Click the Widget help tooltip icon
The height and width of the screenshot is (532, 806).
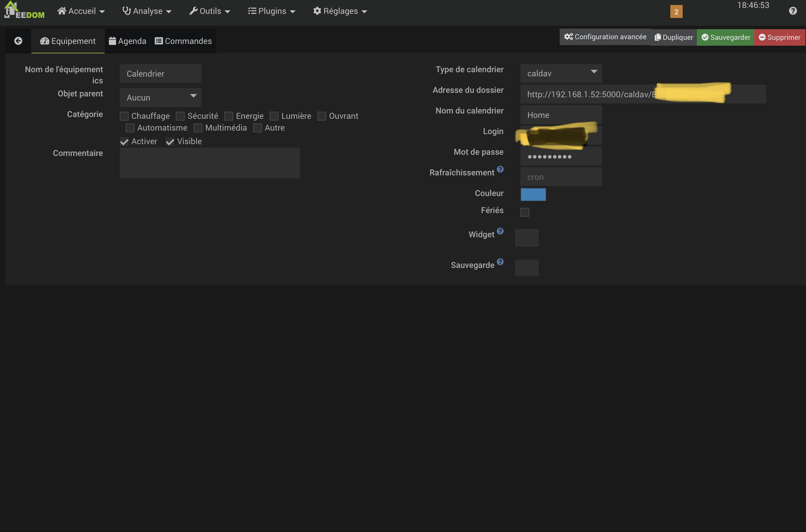[500, 231]
